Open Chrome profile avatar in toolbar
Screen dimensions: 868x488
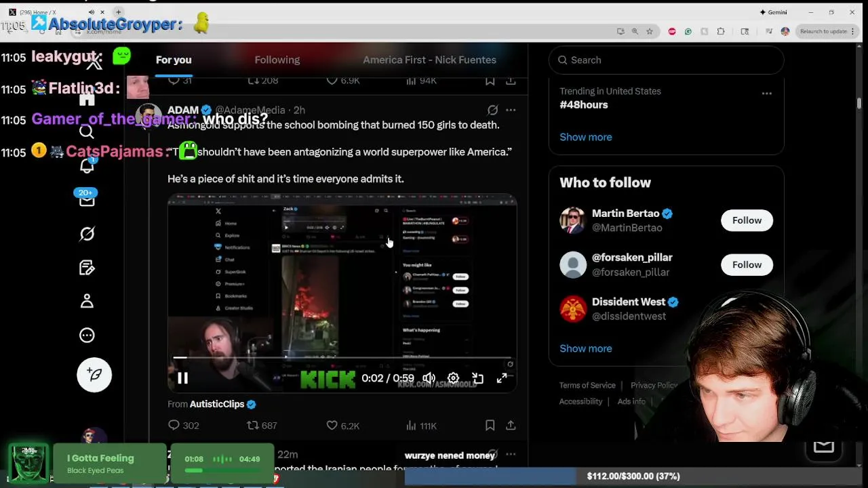pyautogui.click(x=785, y=31)
